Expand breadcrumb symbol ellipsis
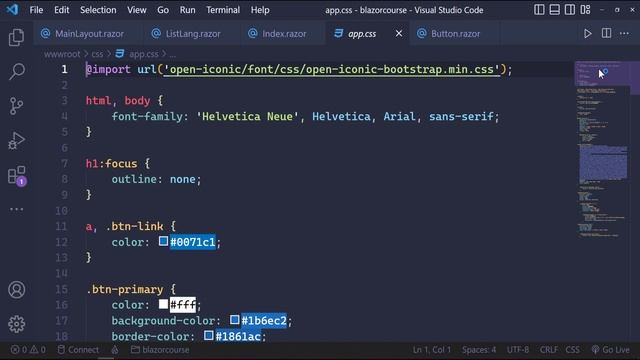This screenshot has height=360, width=640. tap(173, 54)
